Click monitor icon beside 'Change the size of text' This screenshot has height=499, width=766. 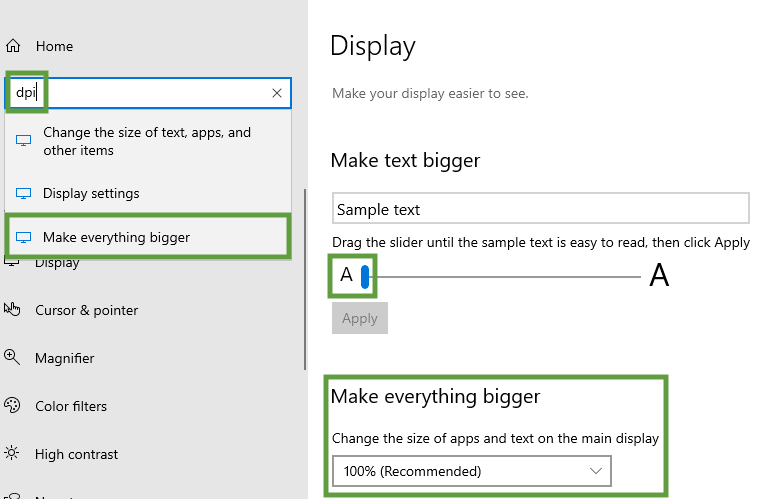click(24, 141)
